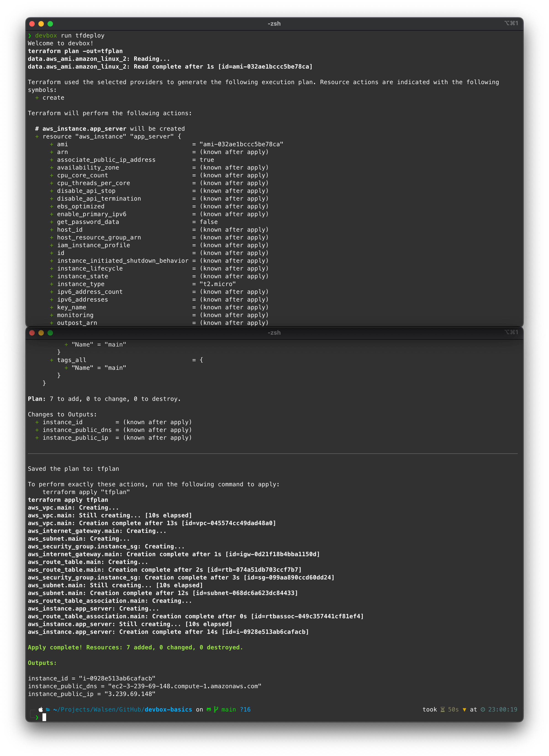
Task: Click 'get_password_data' attribute row
Action: coord(134,222)
